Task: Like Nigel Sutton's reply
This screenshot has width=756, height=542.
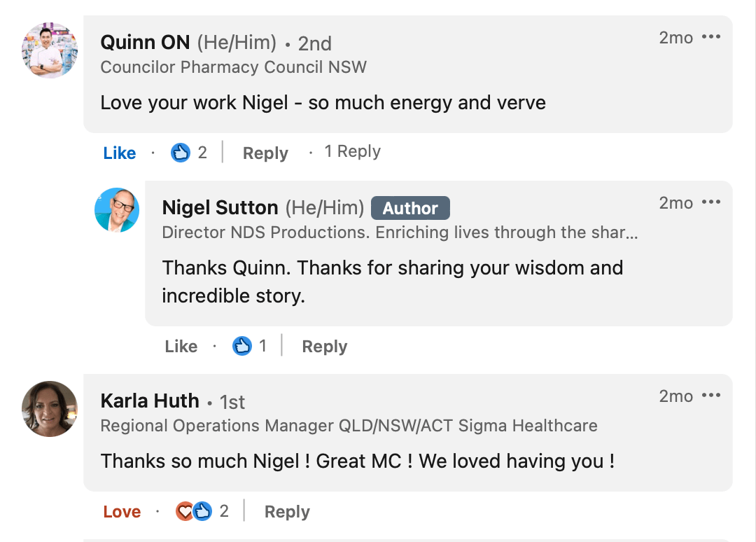Action: point(181,346)
